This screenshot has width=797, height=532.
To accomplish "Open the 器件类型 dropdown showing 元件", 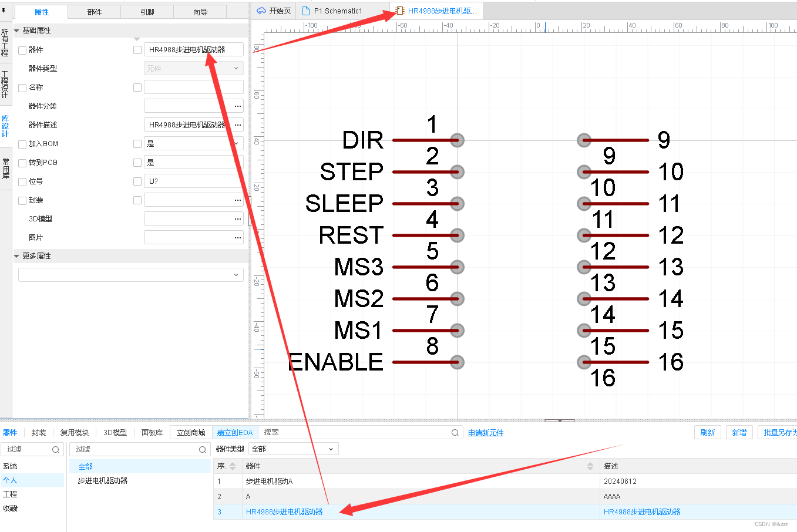I will tap(194, 68).
